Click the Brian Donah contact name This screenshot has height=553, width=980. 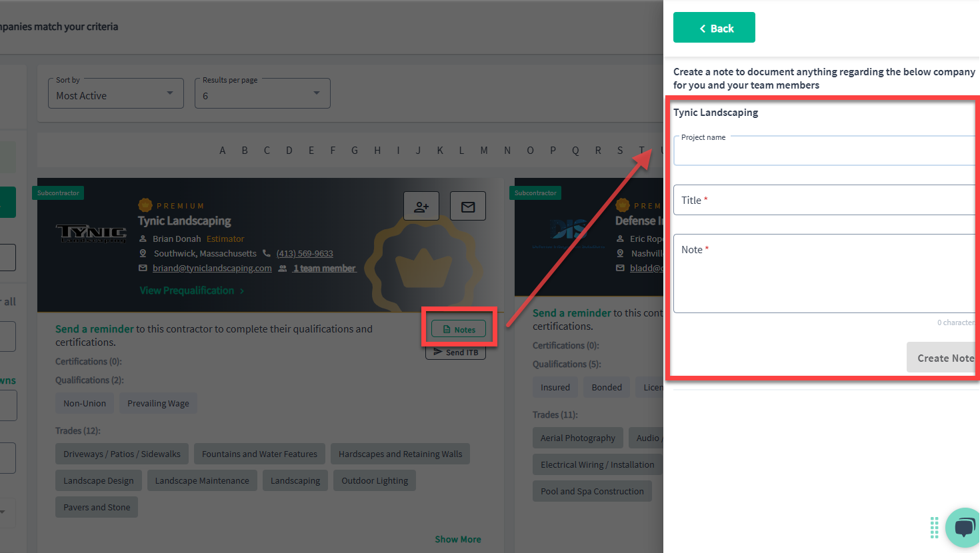click(x=177, y=239)
